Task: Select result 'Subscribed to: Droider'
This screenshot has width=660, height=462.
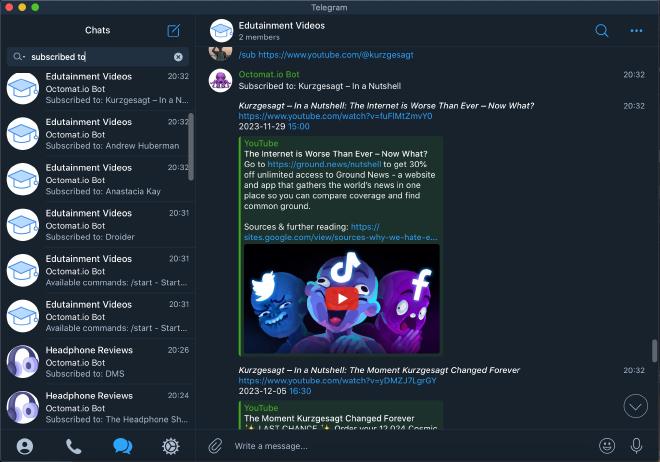Action: (x=98, y=225)
